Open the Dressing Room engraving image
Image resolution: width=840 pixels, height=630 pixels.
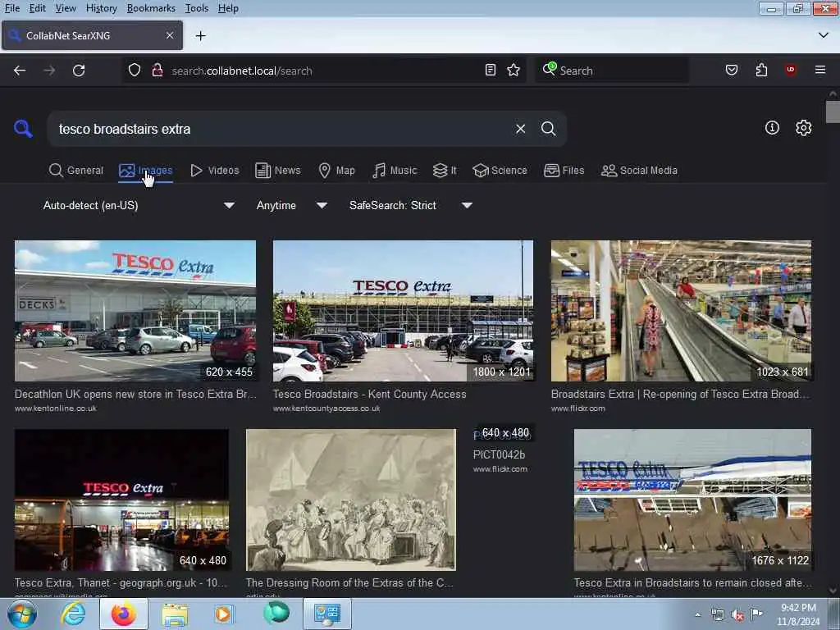click(x=351, y=500)
